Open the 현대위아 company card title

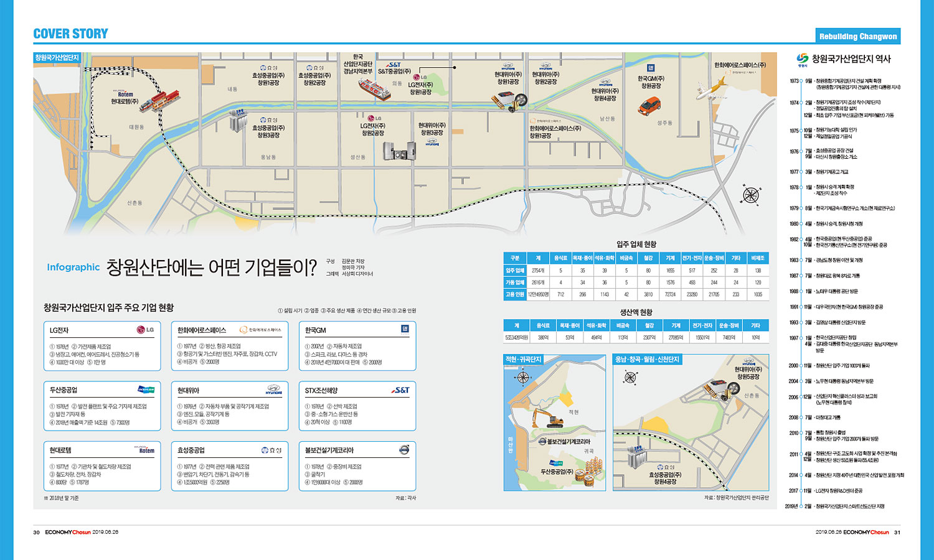pyautogui.click(x=189, y=390)
